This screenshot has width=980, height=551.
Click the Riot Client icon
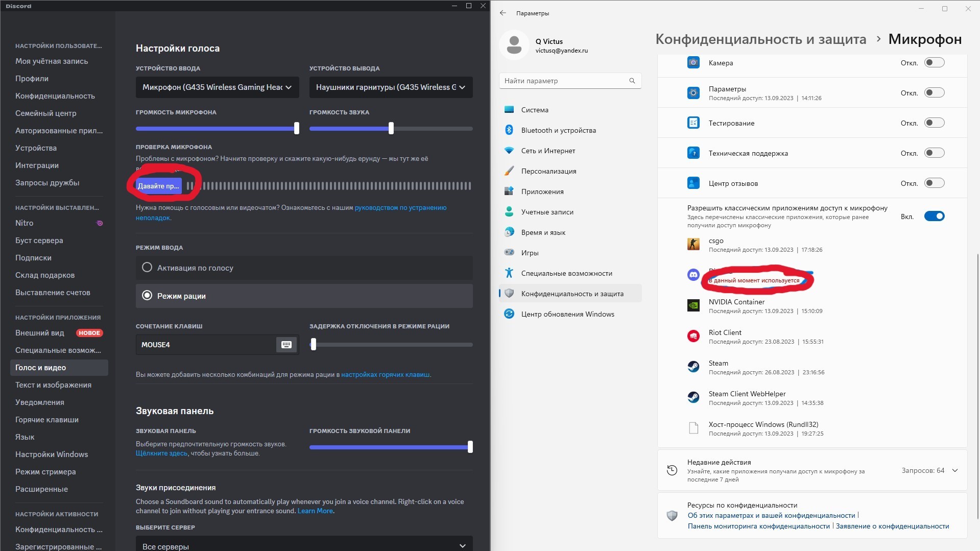pyautogui.click(x=693, y=337)
